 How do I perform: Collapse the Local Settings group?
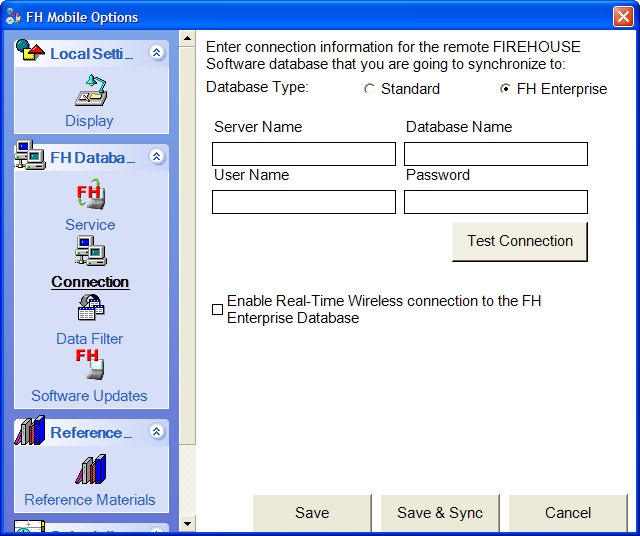(156, 52)
